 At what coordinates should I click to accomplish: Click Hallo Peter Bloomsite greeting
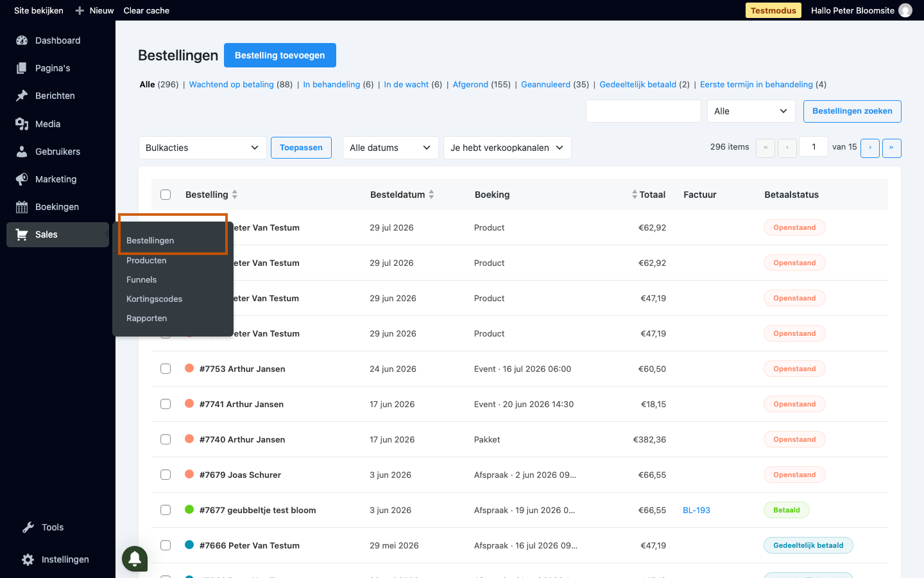point(853,10)
